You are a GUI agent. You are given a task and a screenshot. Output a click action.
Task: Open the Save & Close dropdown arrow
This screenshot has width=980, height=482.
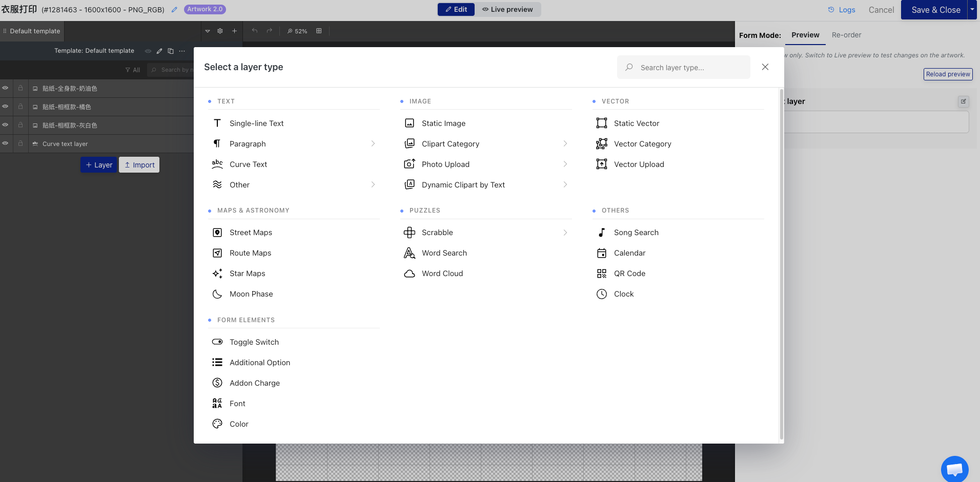pyautogui.click(x=972, y=10)
